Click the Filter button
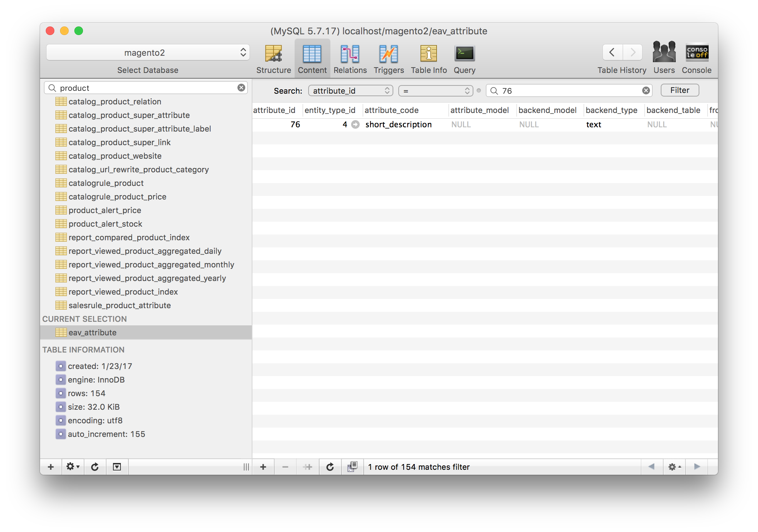 (x=679, y=90)
